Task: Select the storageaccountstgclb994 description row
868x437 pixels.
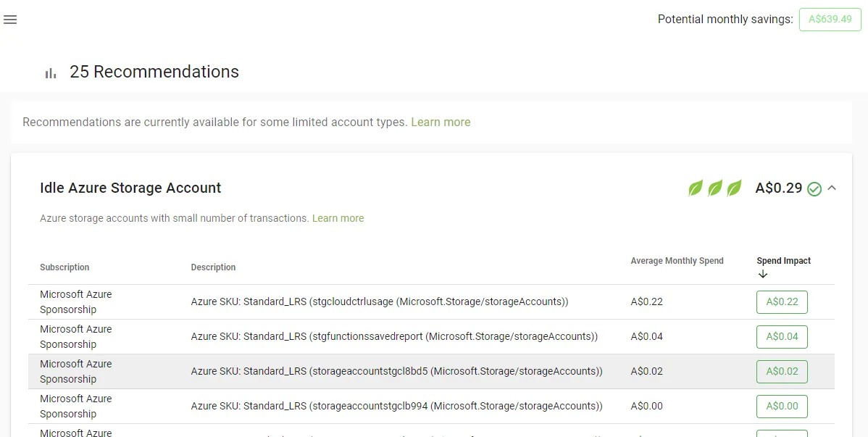Action: pos(396,407)
